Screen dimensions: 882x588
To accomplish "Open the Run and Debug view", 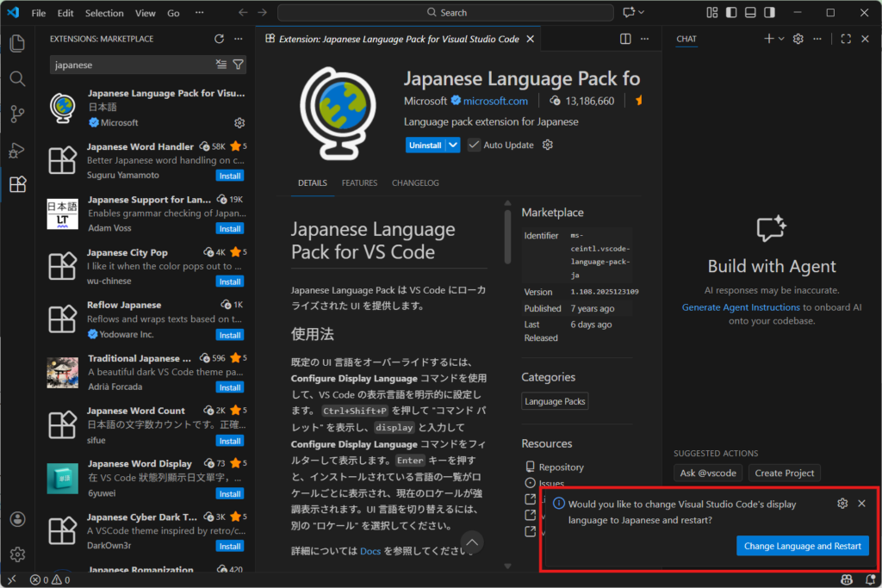I will tap(17, 150).
